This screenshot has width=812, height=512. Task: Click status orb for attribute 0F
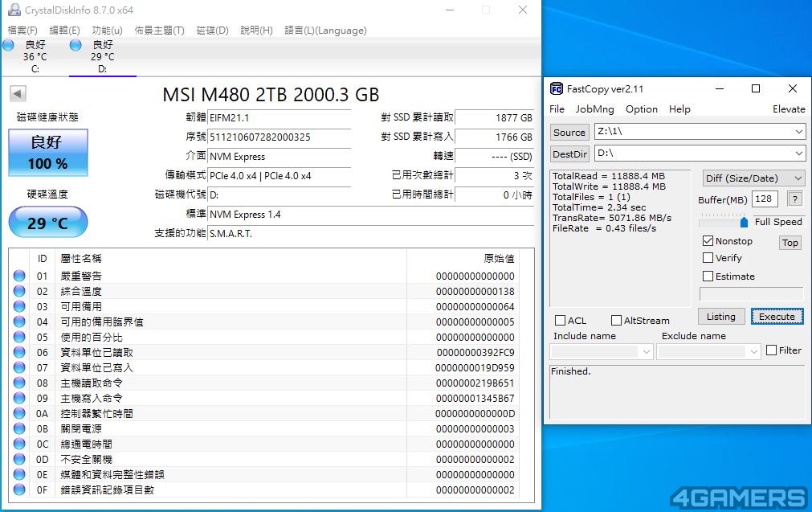[20, 489]
